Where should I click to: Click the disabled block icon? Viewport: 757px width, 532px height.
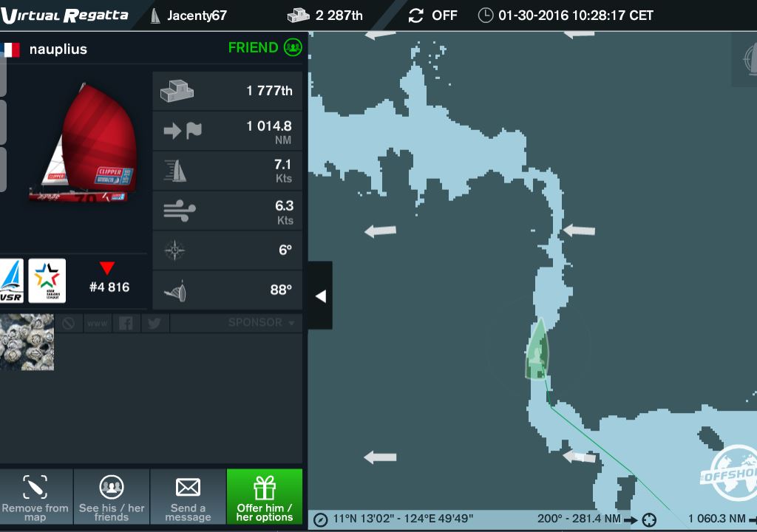pyautogui.click(x=69, y=323)
